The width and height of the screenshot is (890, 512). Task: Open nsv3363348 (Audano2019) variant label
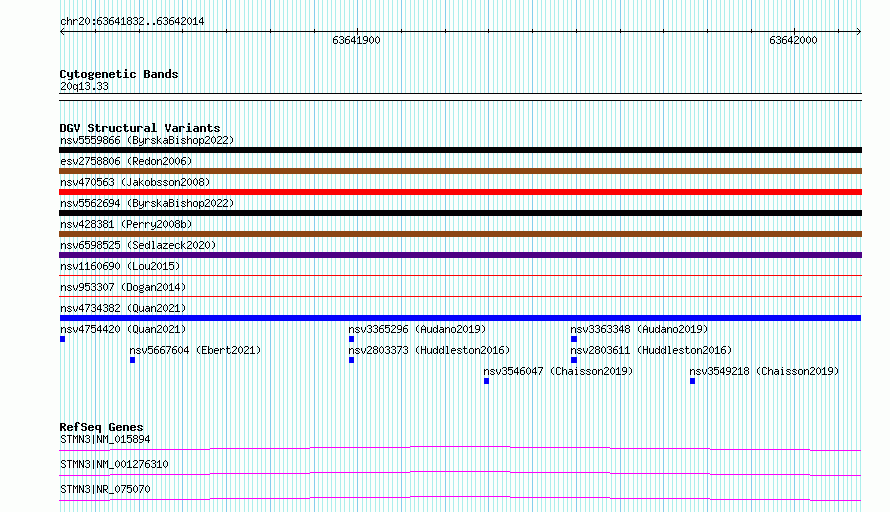pos(639,329)
